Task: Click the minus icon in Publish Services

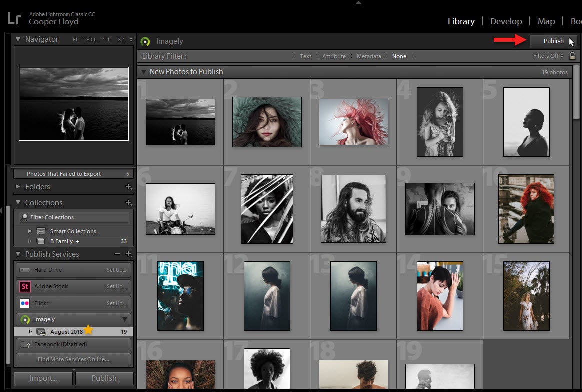Action: [117, 254]
